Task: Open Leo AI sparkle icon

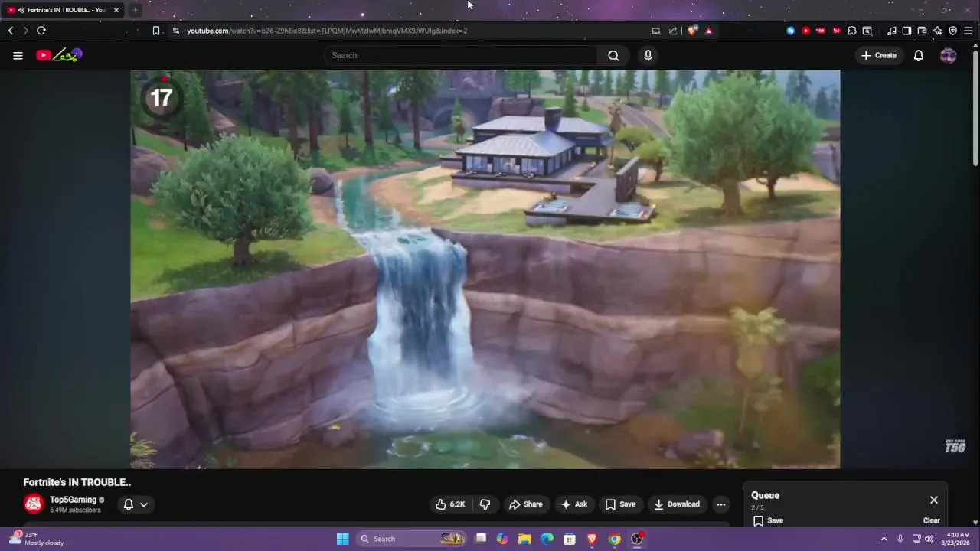Action: tap(938, 31)
